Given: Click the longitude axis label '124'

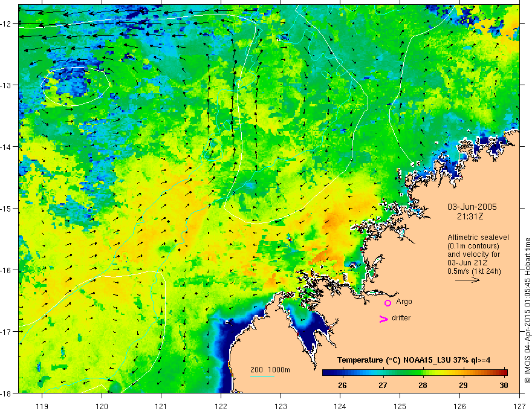Looking at the screenshot, I should click(x=340, y=406).
